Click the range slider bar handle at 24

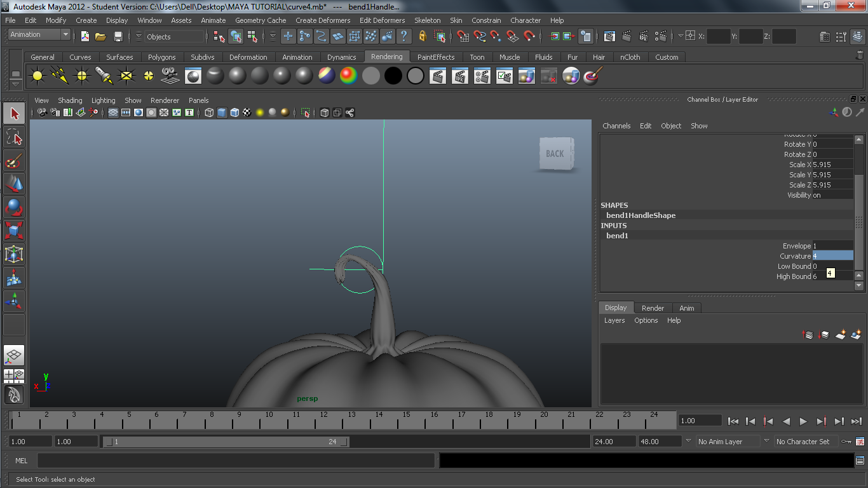pyautogui.click(x=344, y=442)
